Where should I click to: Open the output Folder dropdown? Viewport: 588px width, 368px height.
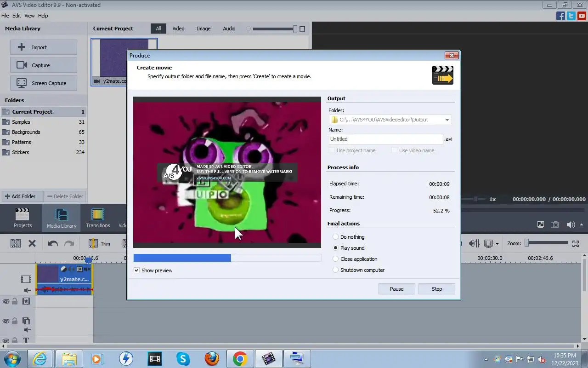tap(447, 120)
